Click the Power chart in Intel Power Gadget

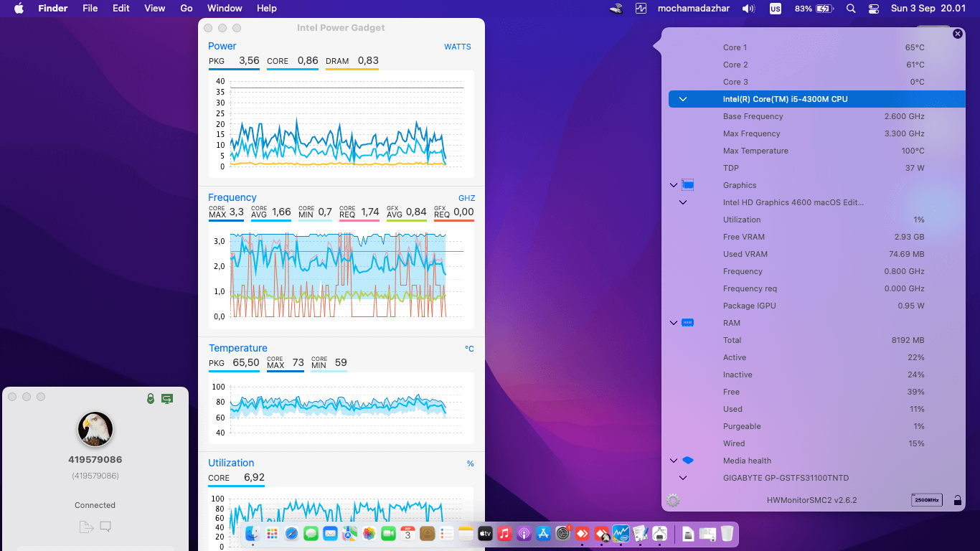coord(341,123)
